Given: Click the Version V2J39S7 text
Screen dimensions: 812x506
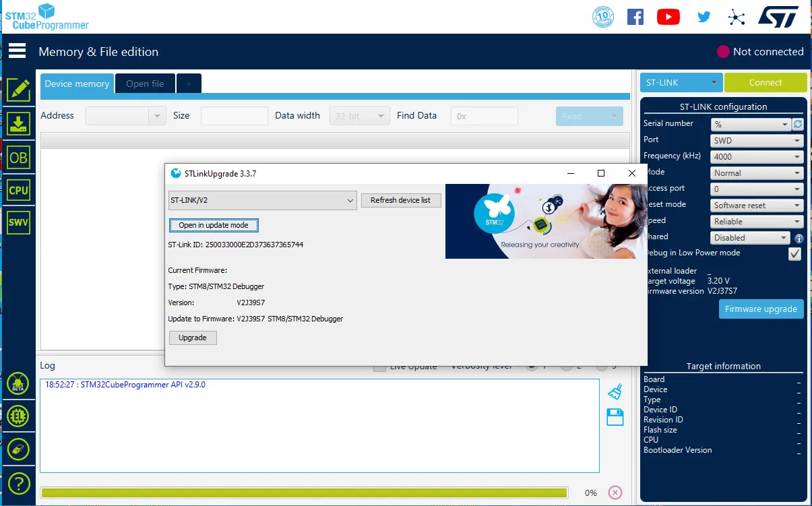Looking at the screenshot, I should [x=251, y=303].
